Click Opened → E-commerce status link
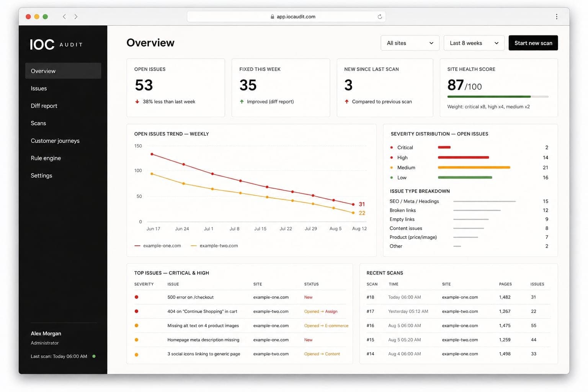588x392 pixels. (326, 326)
